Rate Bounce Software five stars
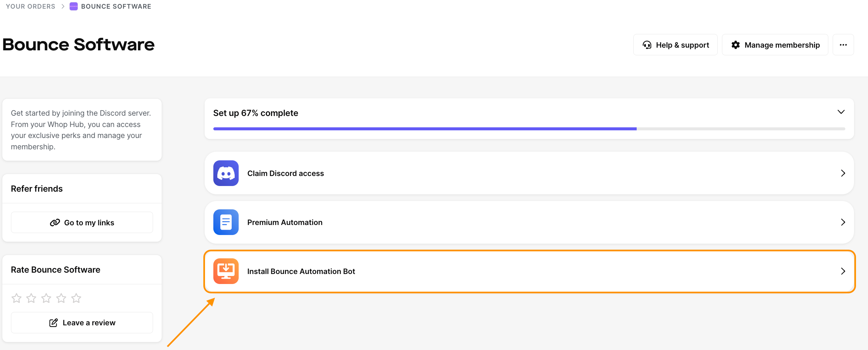This screenshot has width=868, height=350. point(76,298)
